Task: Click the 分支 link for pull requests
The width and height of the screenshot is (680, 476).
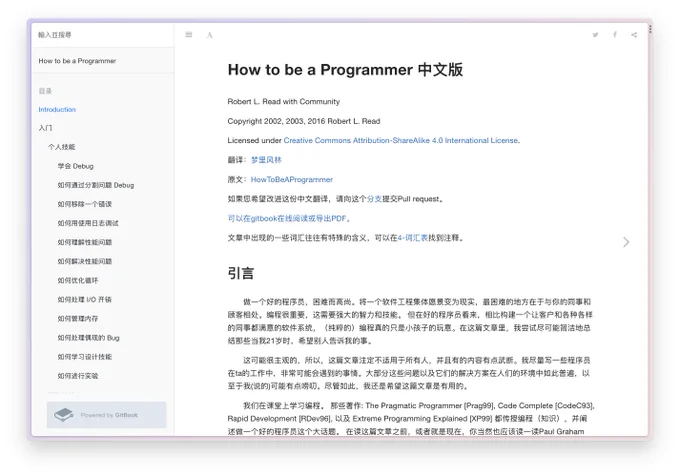Action: (x=374, y=199)
